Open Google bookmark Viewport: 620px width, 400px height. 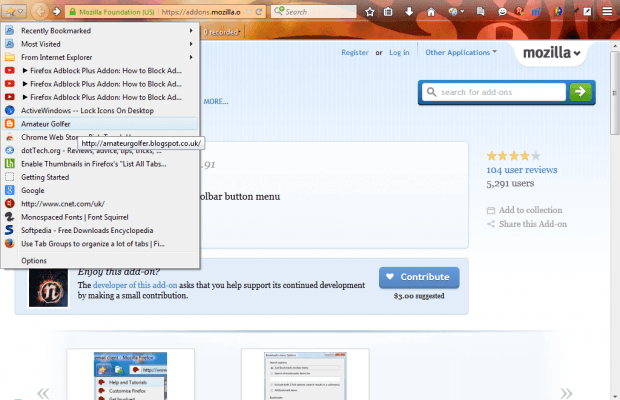click(100, 191)
